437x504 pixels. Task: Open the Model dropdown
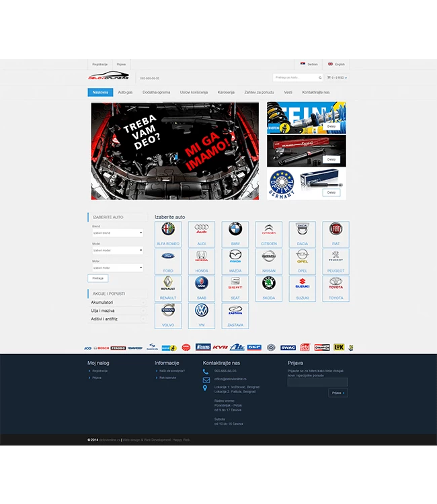pyautogui.click(x=118, y=251)
